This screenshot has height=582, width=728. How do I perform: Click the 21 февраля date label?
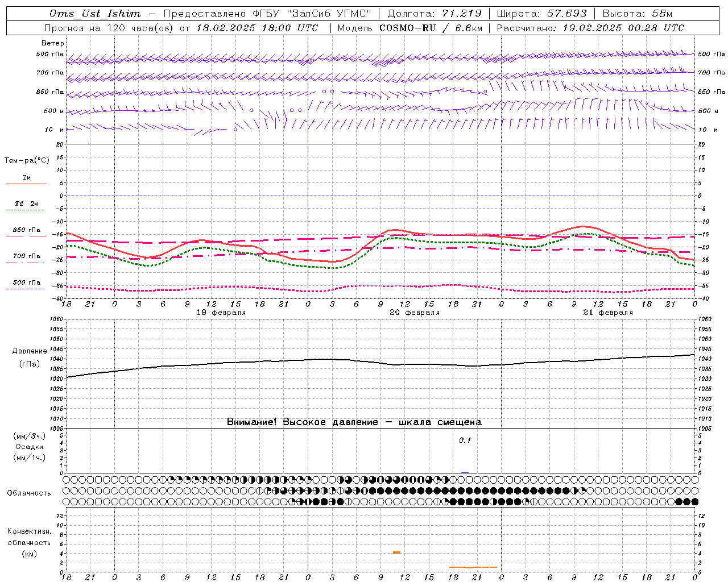pos(608,313)
